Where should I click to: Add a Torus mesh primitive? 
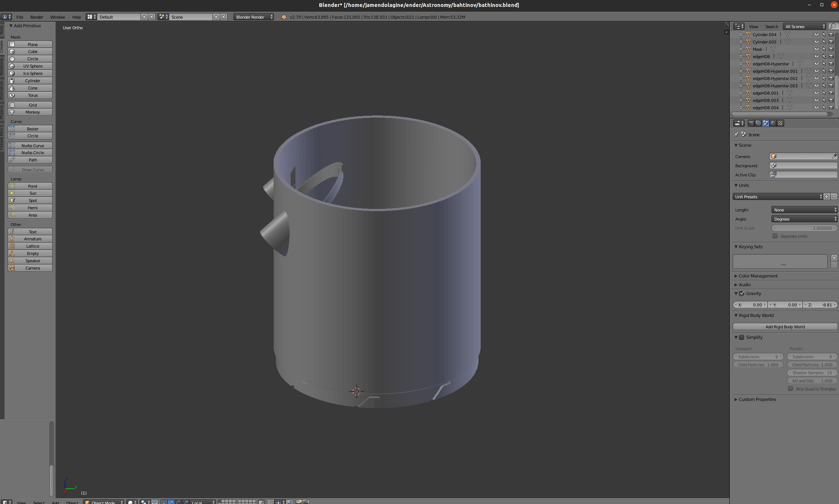(x=30, y=95)
